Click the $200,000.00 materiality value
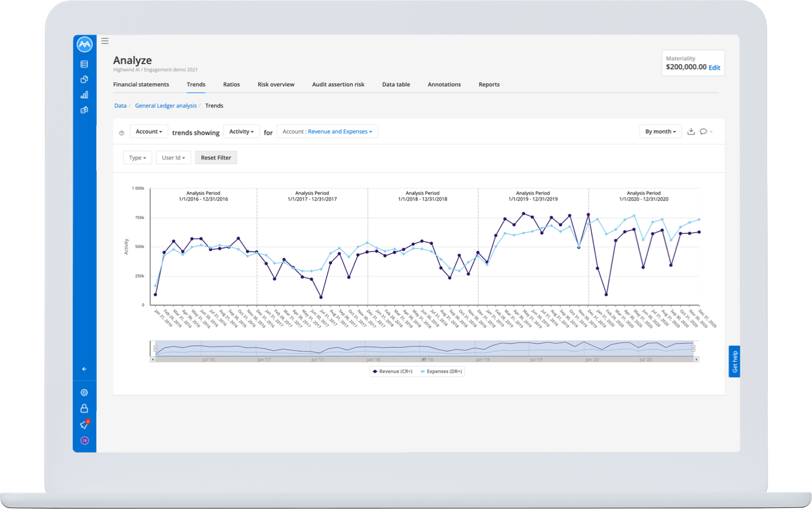 [x=686, y=67]
